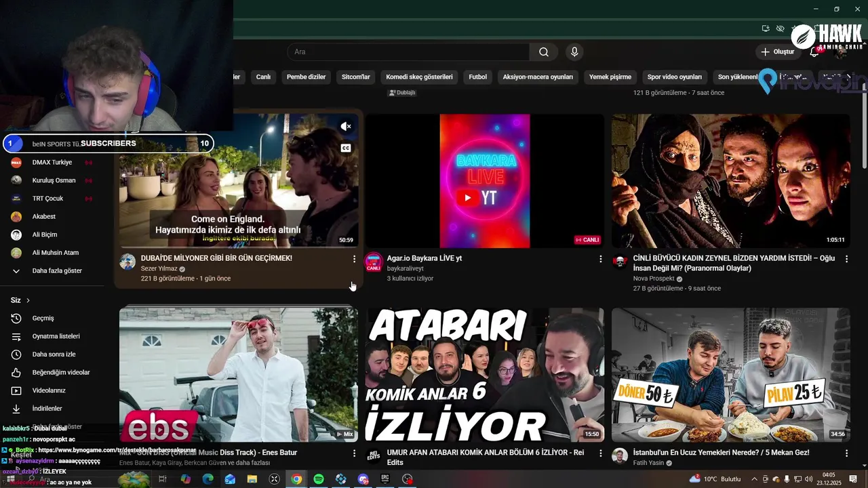
Task: Click in the Ara search field
Action: tap(408, 52)
